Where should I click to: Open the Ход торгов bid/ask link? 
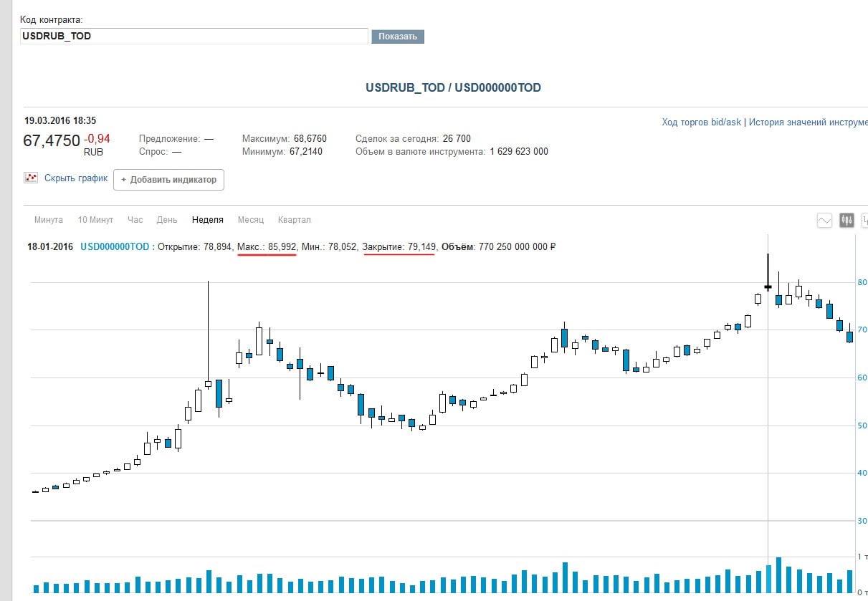point(701,122)
